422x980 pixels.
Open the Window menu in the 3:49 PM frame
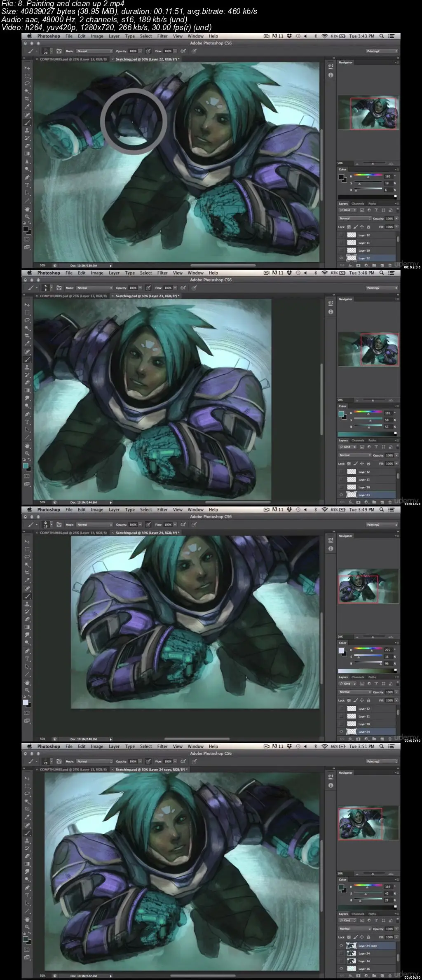tap(195, 510)
